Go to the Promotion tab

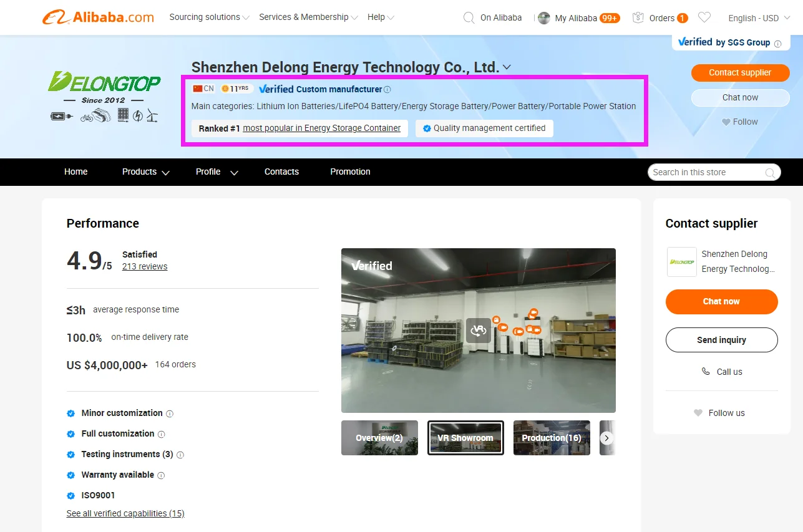coord(350,172)
